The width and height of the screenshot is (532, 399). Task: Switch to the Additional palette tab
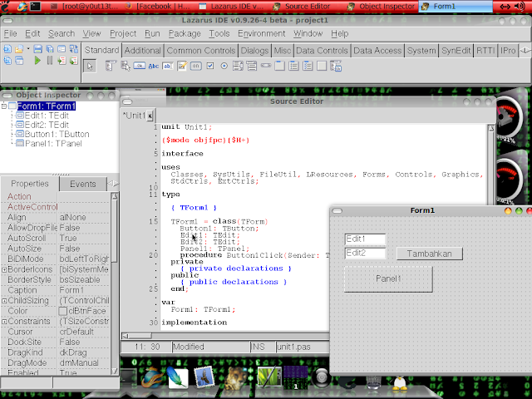[142, 51]
